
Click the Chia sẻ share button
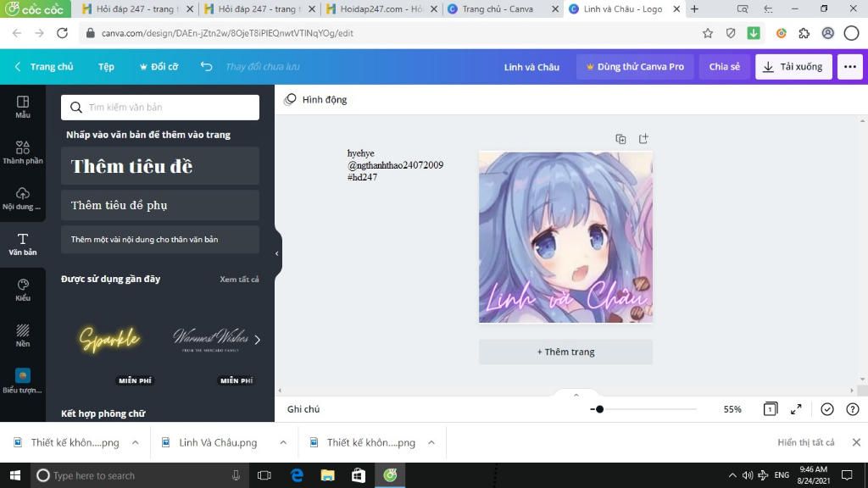[724, 66]
